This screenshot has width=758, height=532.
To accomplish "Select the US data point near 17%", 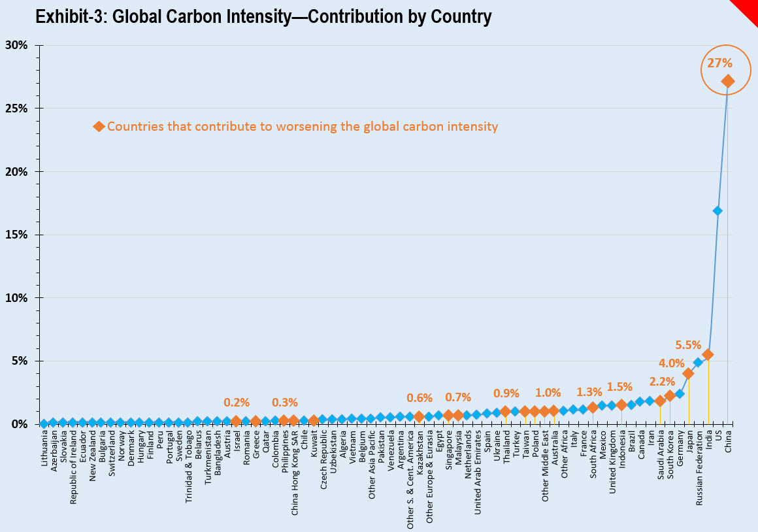I will (718, 211).
